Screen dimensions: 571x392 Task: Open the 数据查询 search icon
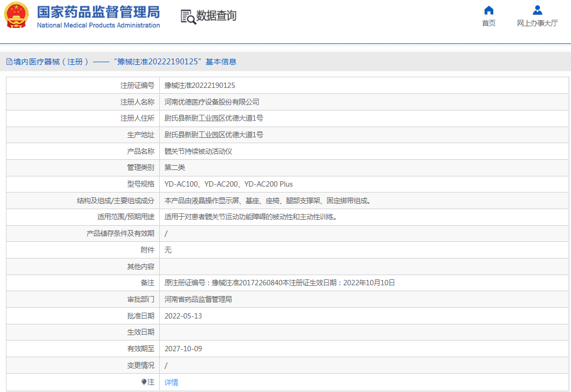(188, 17)
